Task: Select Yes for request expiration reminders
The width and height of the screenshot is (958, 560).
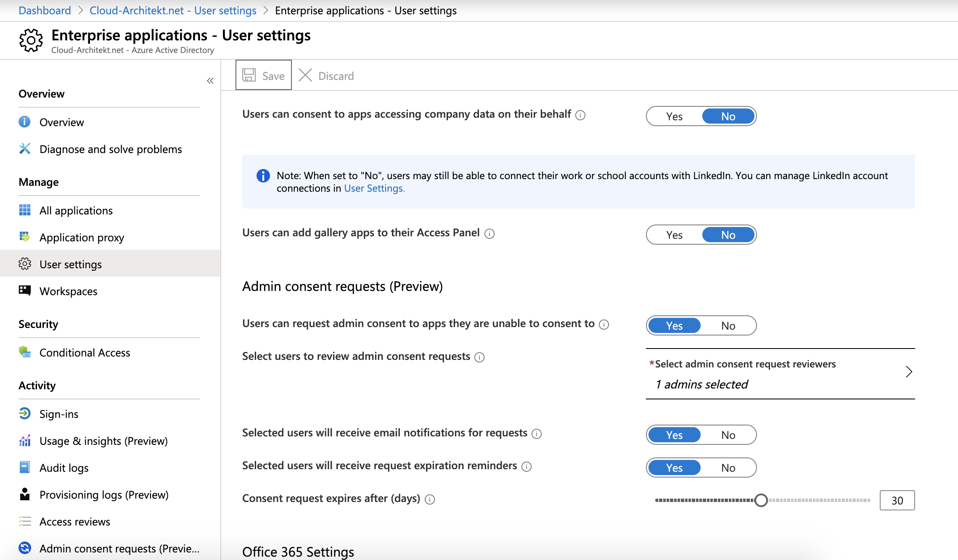Action: pos(674,468)
